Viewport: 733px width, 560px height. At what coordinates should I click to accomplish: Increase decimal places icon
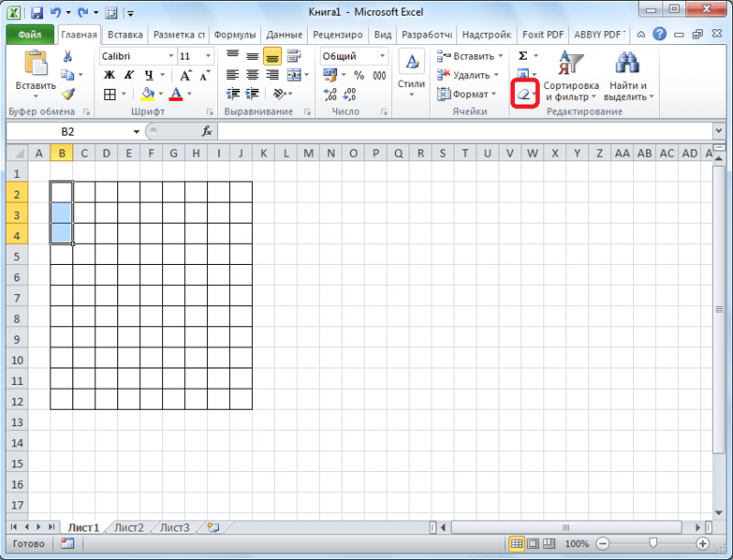pyautogui.click(x=330, y=94)
